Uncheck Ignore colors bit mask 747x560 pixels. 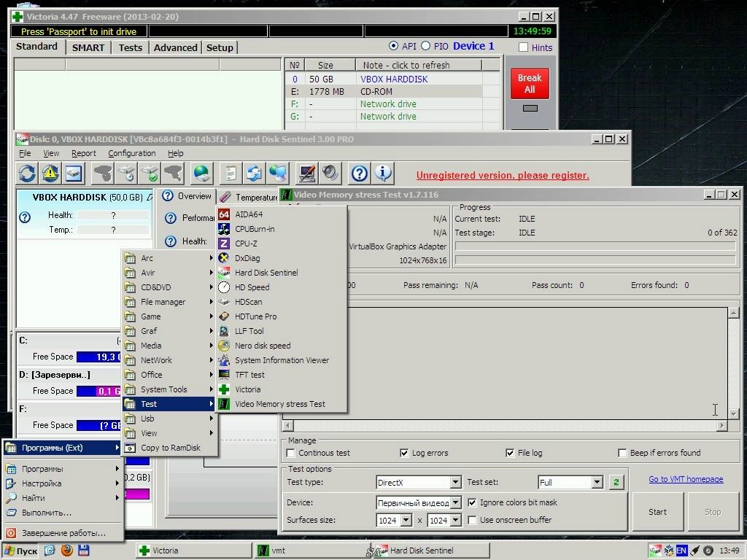click(x=472, y=502)
